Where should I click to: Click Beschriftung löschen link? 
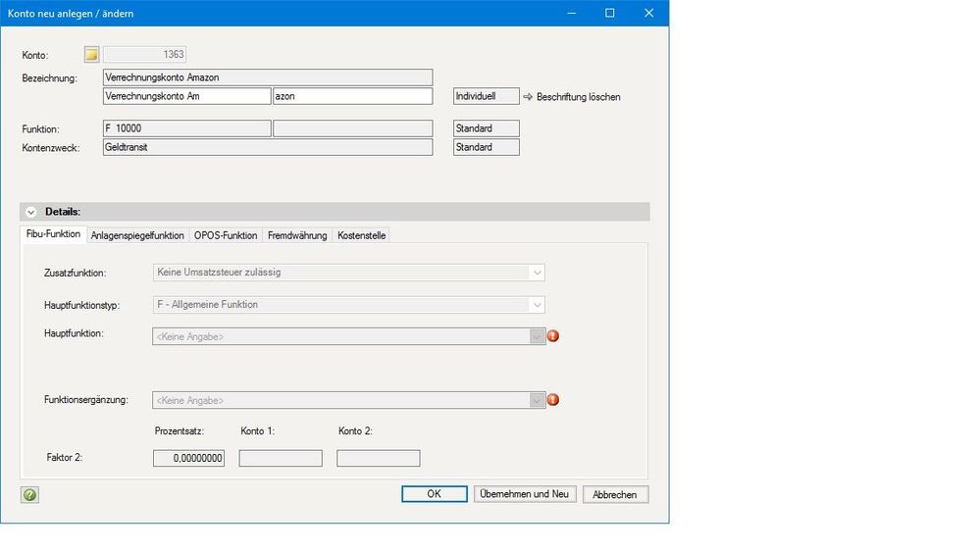click(579, 97)
